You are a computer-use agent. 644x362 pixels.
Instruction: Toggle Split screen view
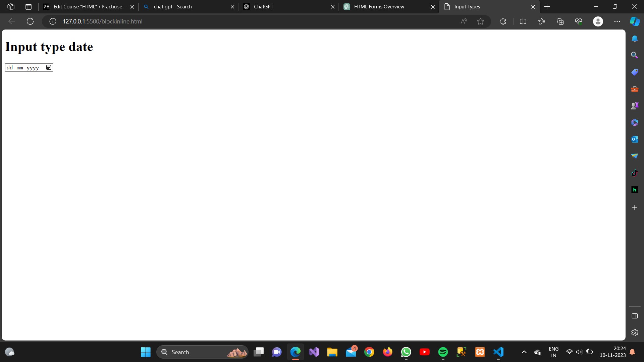pyautogui.click(x=523, y=21)
